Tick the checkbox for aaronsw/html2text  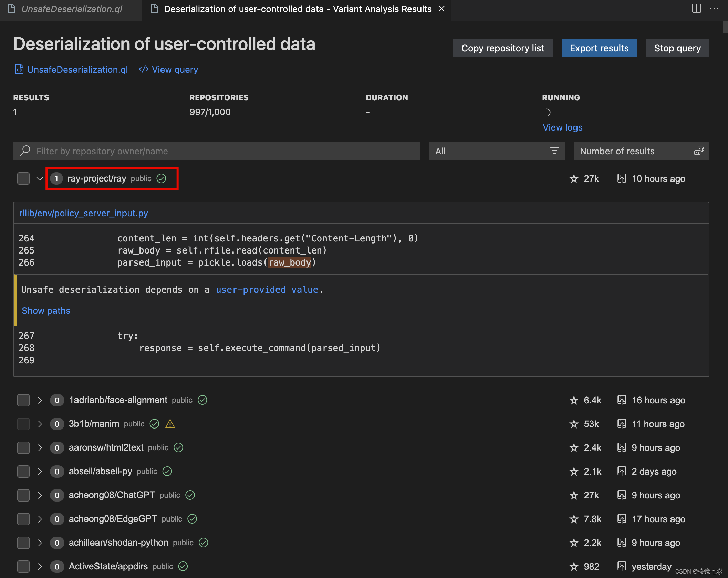[23, 447]
